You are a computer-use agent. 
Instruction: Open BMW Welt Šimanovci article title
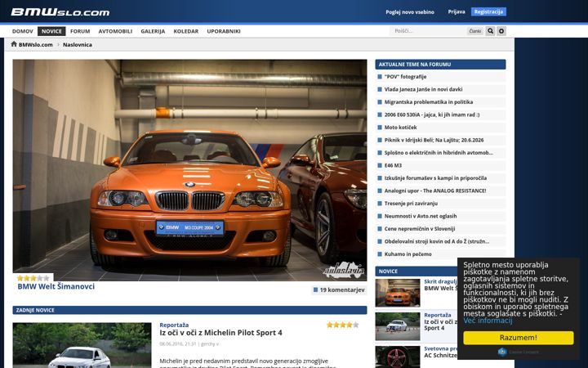pyautogui.click(x=56, y=286)
